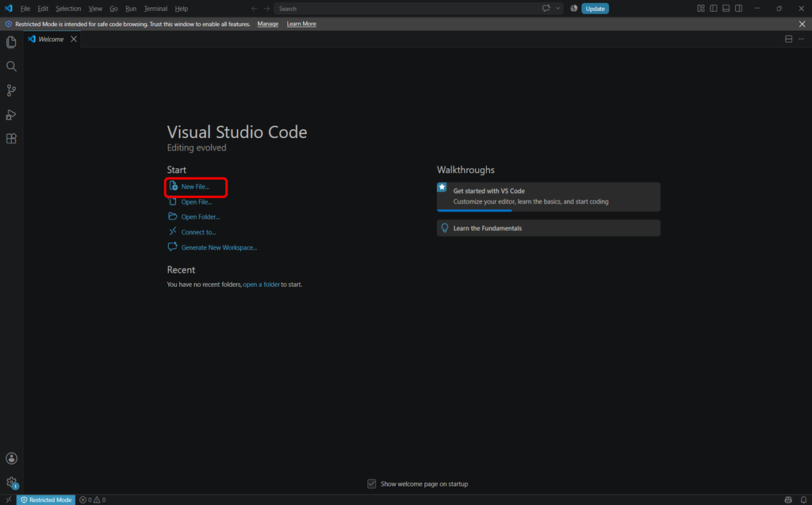Viewport: 812px width, 505px height.
Task: Open Get started with VS Code walkthrough
Action: (x=549, y=197)
